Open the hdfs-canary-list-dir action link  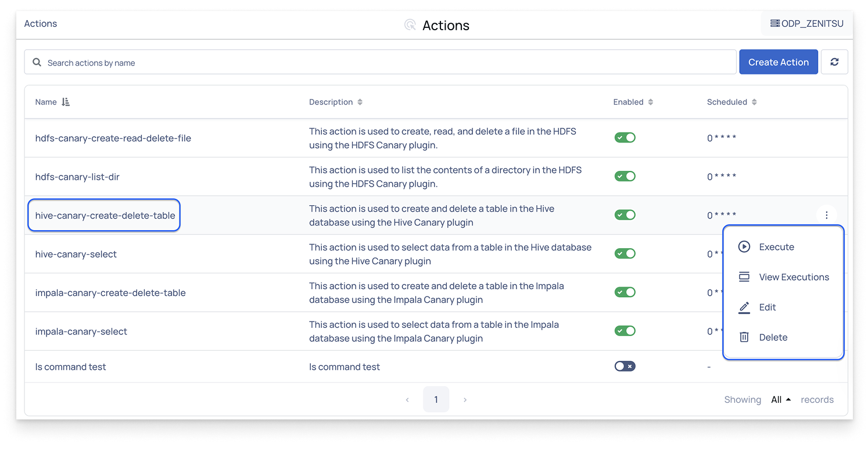coord(77,177)
